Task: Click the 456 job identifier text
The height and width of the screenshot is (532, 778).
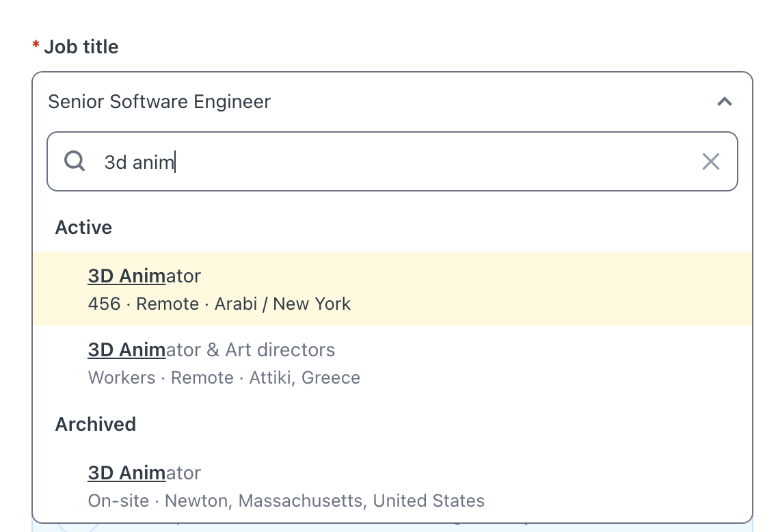Action: click(104, 304)
